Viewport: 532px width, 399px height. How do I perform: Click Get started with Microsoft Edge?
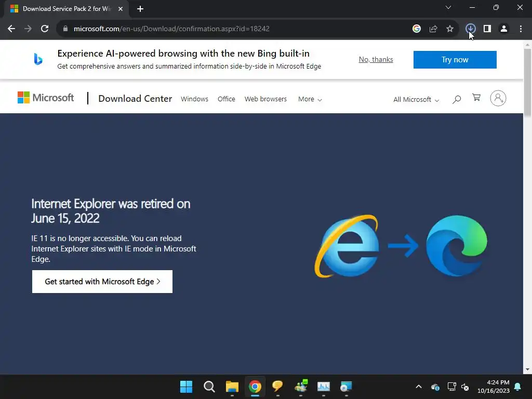coord(102,282)
